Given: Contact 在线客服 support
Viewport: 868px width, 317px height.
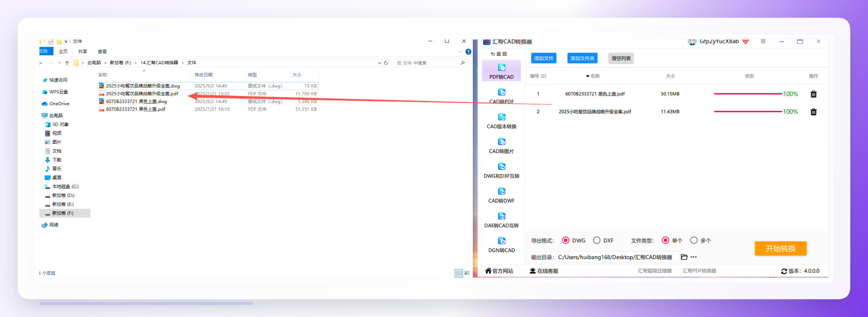Looking at the screenshot, I should pos(544,271).
